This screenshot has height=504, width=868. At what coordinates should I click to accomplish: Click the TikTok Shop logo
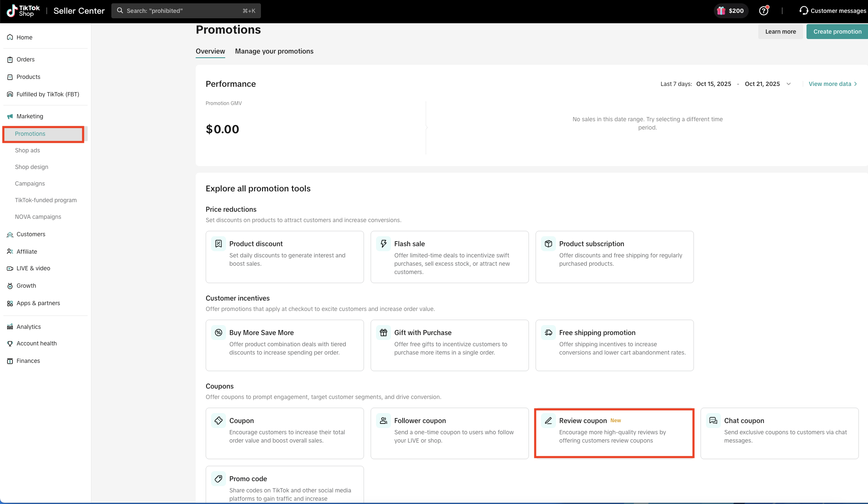point(23,11)
